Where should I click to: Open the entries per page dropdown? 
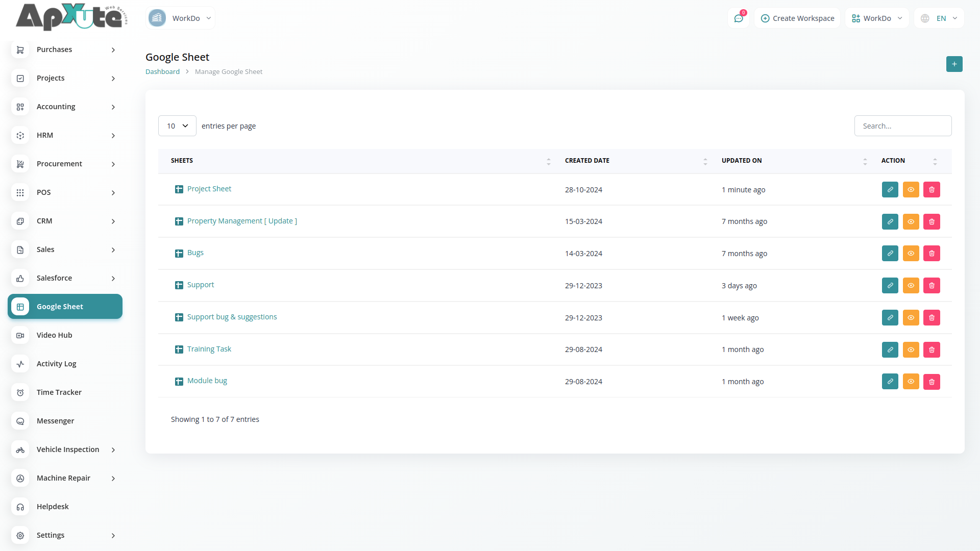(x=177, y=126)
